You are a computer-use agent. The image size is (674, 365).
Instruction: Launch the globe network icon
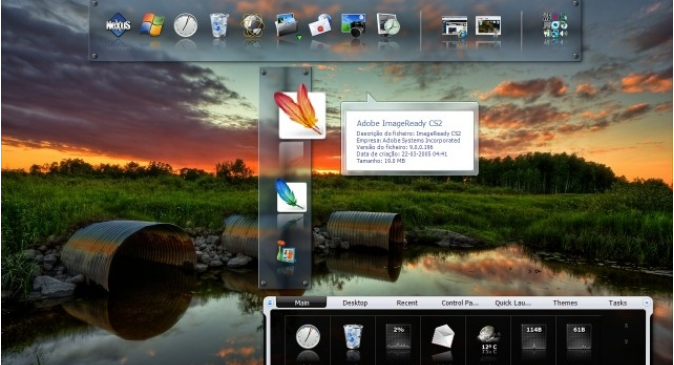pos(252,25)
